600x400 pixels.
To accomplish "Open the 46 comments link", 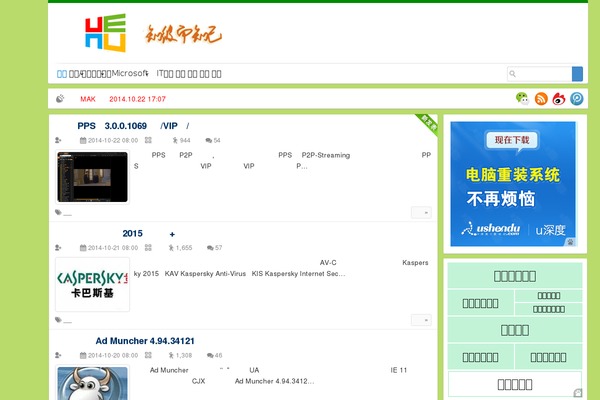I will tap(214, 356).
